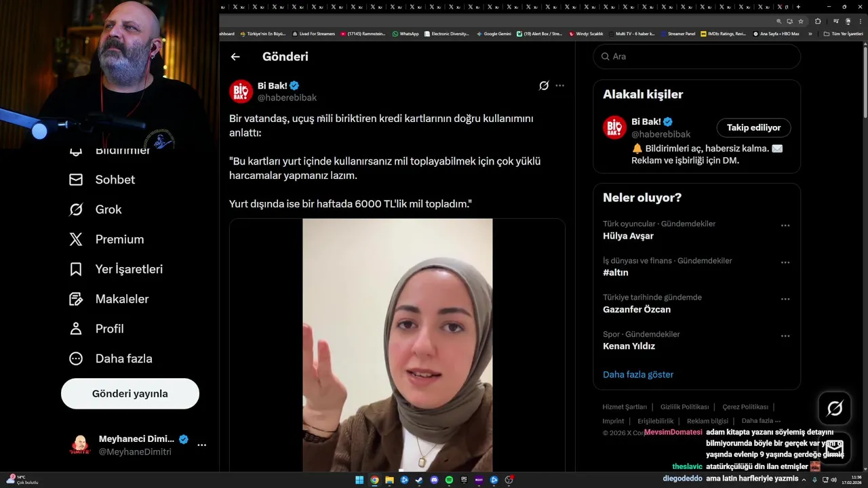Bookmark this page with star icon
The width and height of the screenshot is (868, 488).
pos(801,21)
